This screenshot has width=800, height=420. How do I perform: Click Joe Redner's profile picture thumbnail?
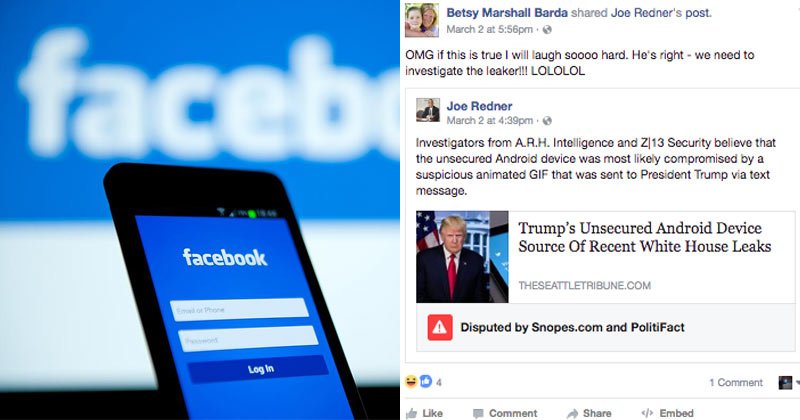[428, 110]
